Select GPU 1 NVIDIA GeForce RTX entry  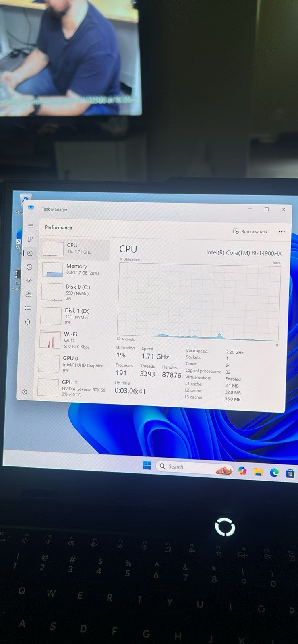click(71, 388)
